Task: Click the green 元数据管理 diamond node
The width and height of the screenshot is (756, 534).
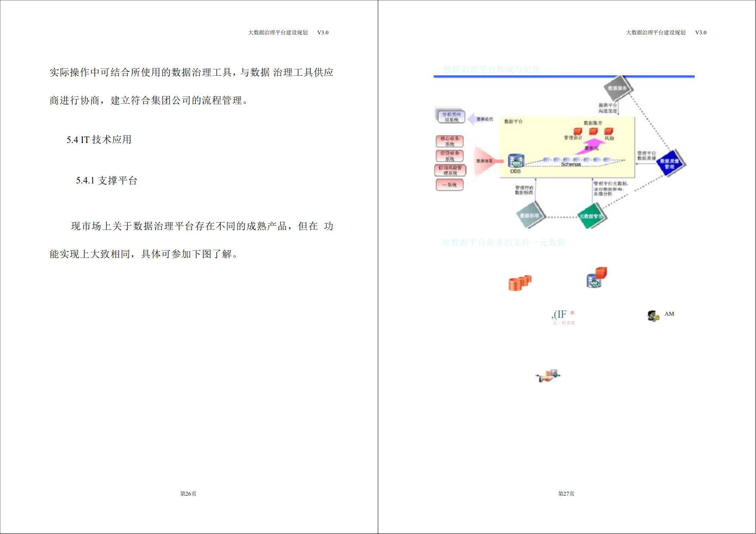Action: (x=592, y=216)
